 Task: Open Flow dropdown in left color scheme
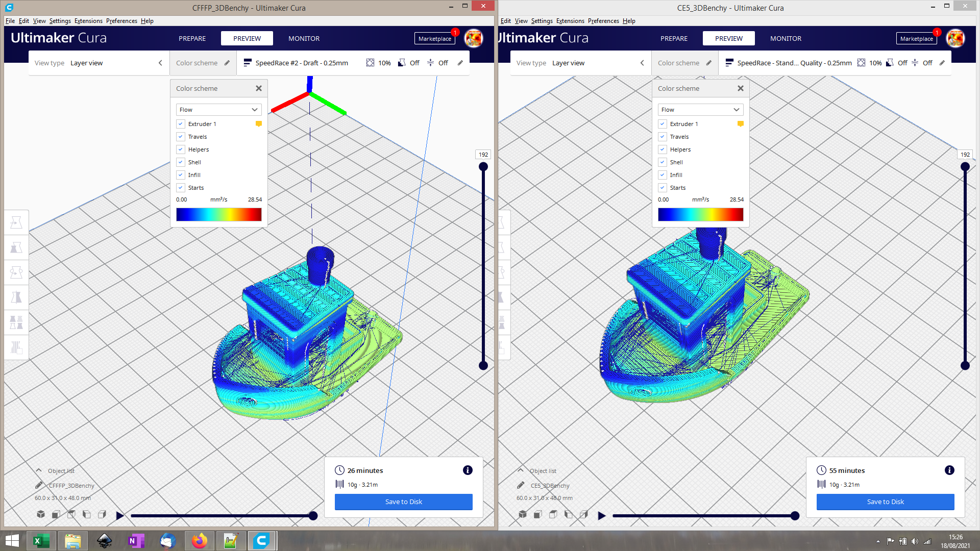[219, 110]
